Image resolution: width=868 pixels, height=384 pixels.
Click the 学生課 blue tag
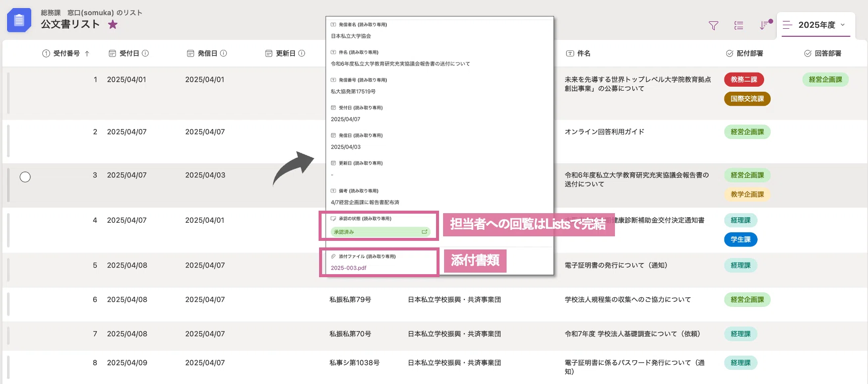(740, 239)
